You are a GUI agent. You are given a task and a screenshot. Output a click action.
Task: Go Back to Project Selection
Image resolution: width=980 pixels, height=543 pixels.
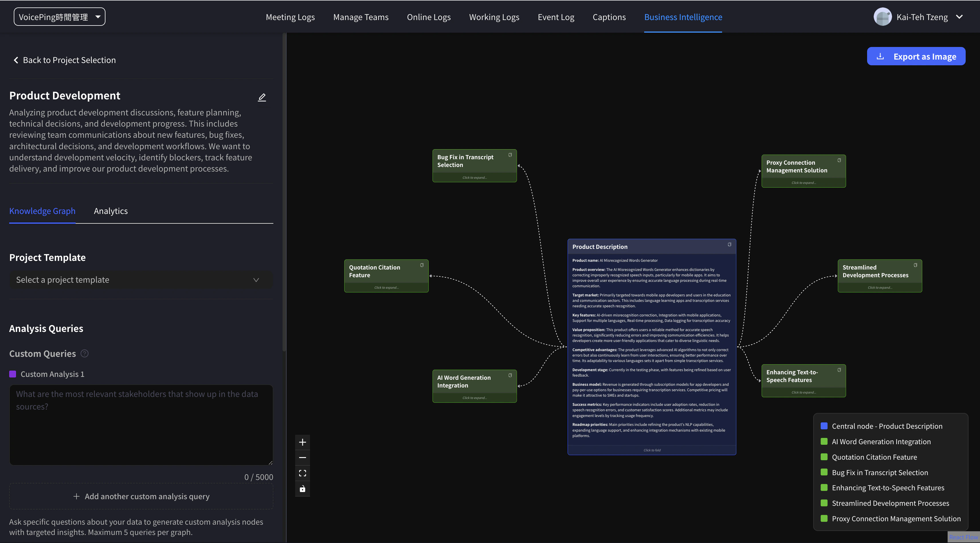click(x=64, y=60)
